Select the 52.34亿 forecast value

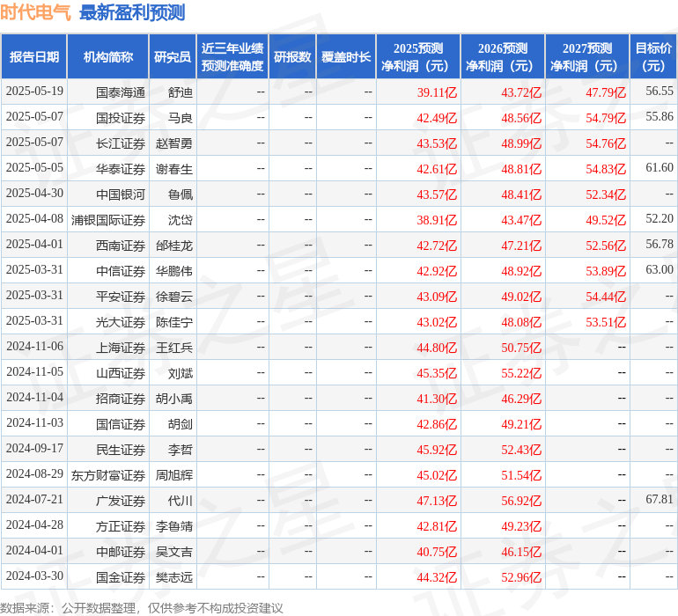[606, 194]
